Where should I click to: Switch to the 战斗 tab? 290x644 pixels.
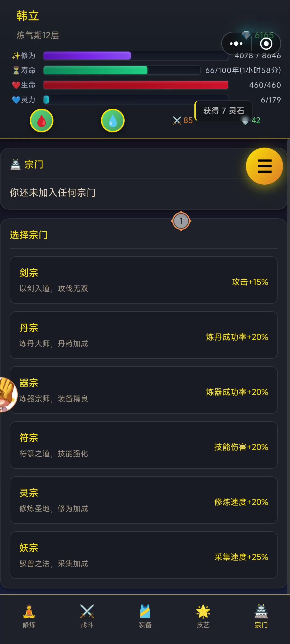[x=87, y=616]
